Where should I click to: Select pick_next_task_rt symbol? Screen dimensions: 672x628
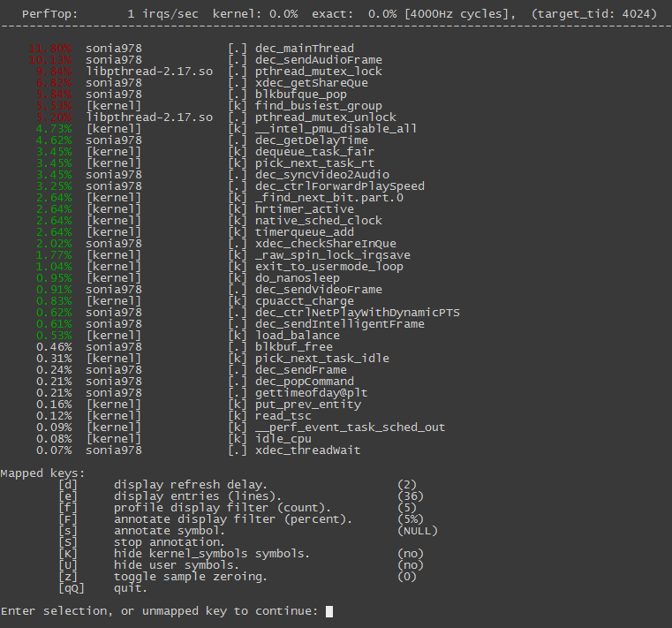coord(315,163)
